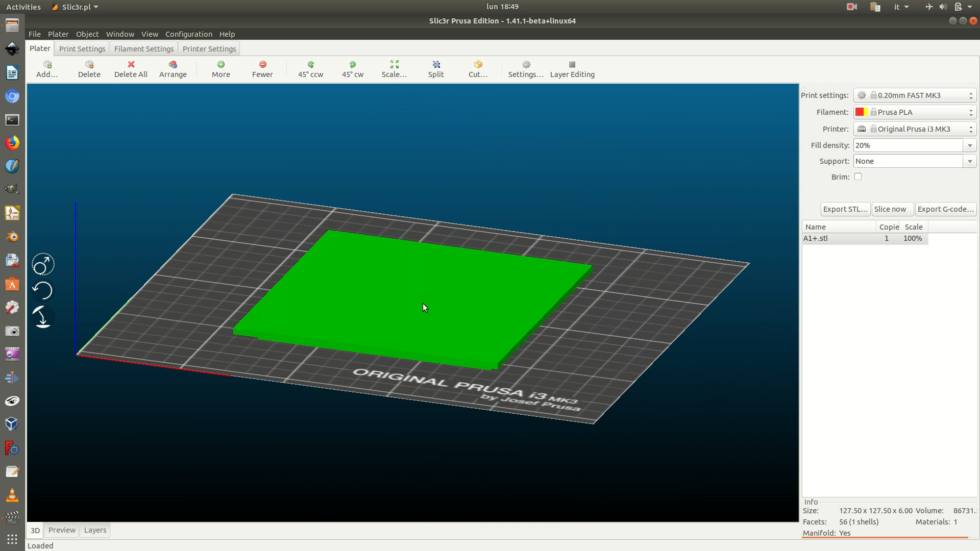Click Activities in top bar
This screenshot has height=551, width=980.
click(x=23, y=7)
